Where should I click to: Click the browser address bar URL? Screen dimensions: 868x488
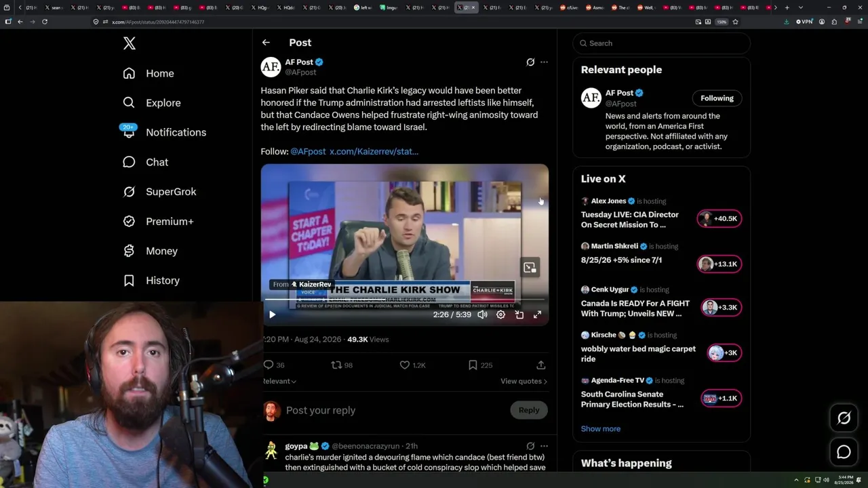(x=158, y=22)
